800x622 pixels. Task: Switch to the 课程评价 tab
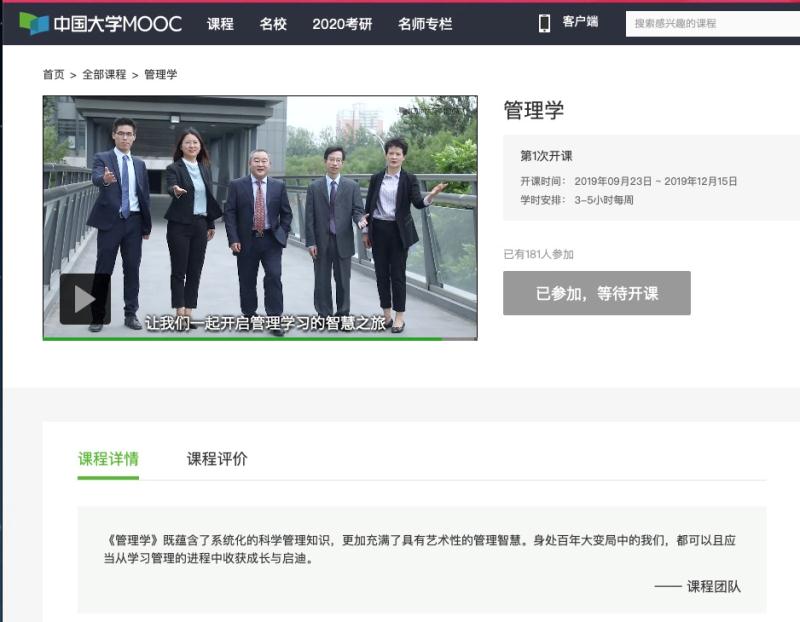[217, 459]
